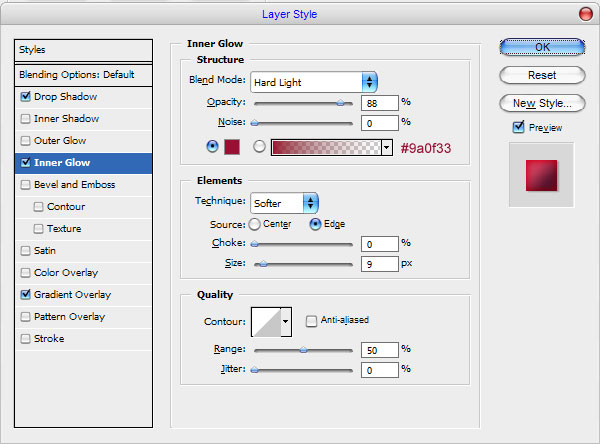Toggle the Anti-aliased checkbox
Screen dimensions: 600x444
312,320
